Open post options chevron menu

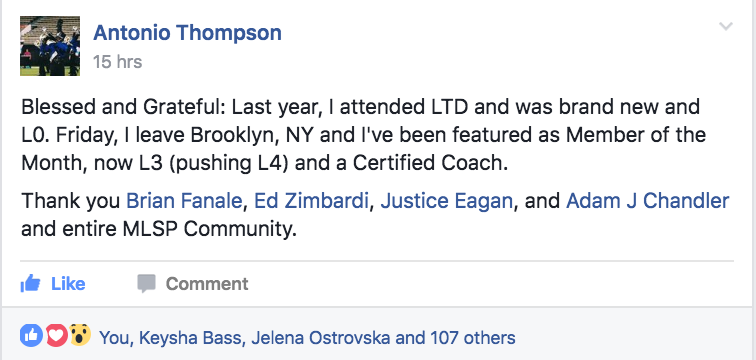(x=726, y=26)
